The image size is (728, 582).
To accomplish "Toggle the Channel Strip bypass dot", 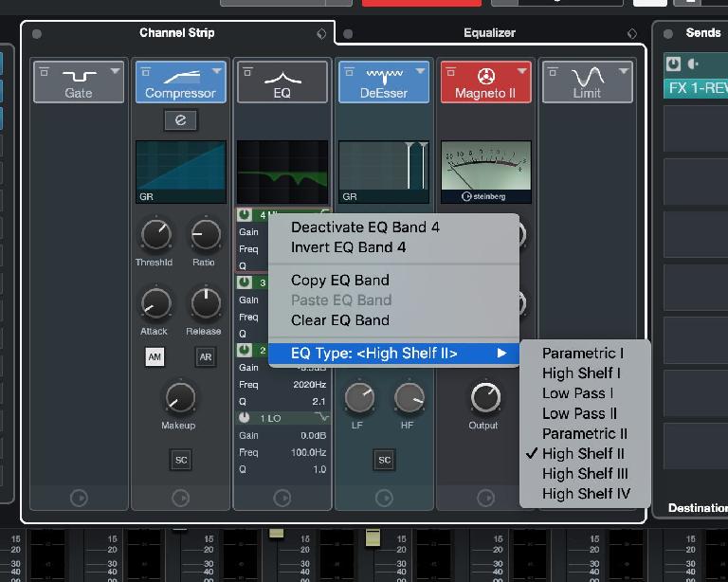I will coord(37,33).
